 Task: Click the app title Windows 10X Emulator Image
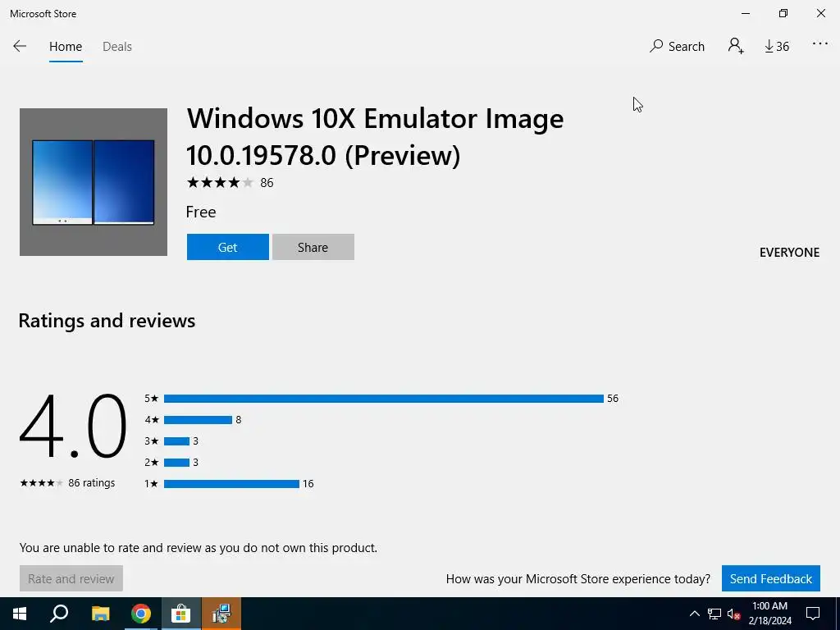(375, 137)
